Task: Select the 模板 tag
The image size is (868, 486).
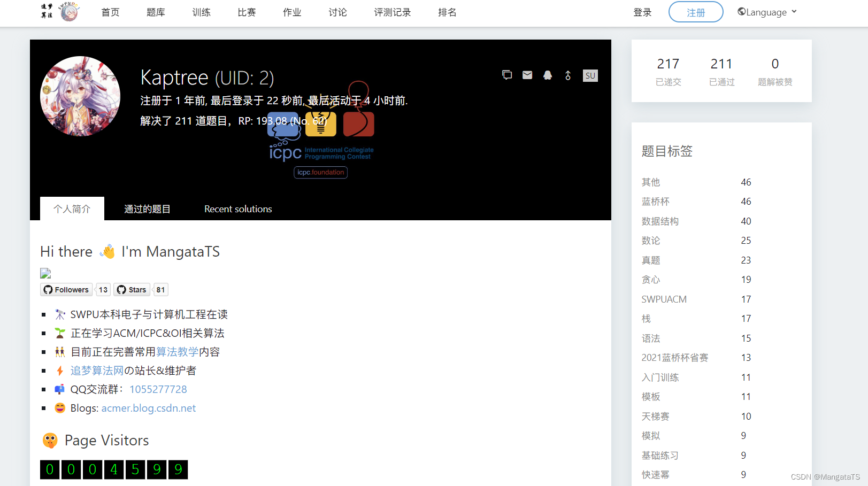Action: coord(651,397)
